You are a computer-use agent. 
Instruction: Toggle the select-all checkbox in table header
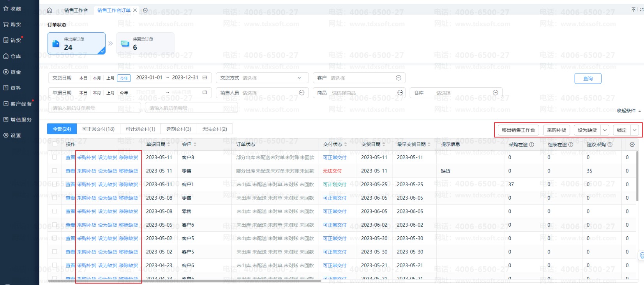pos(55,144)
